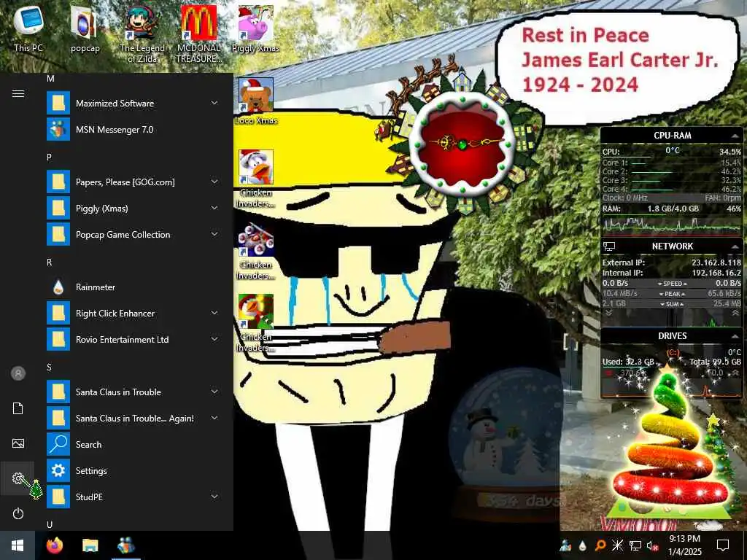
Task: Expand the Maximized Software folder
Action: point(214,103)
